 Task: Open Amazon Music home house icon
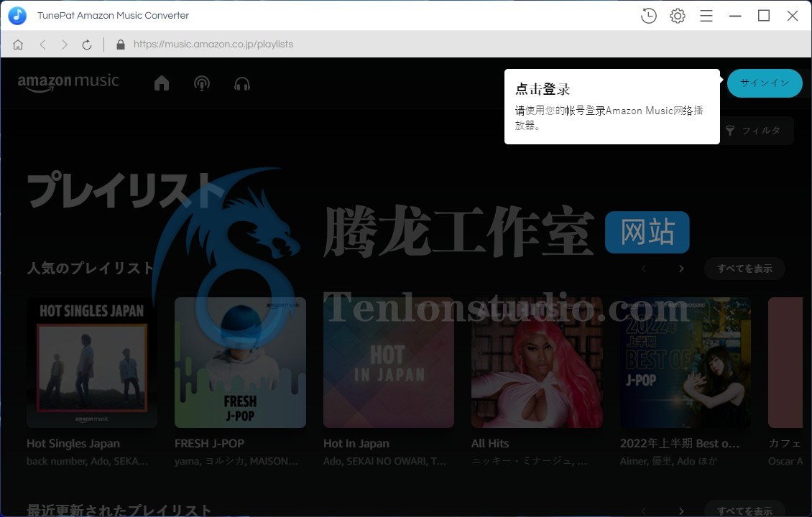(x=162, y=83)
